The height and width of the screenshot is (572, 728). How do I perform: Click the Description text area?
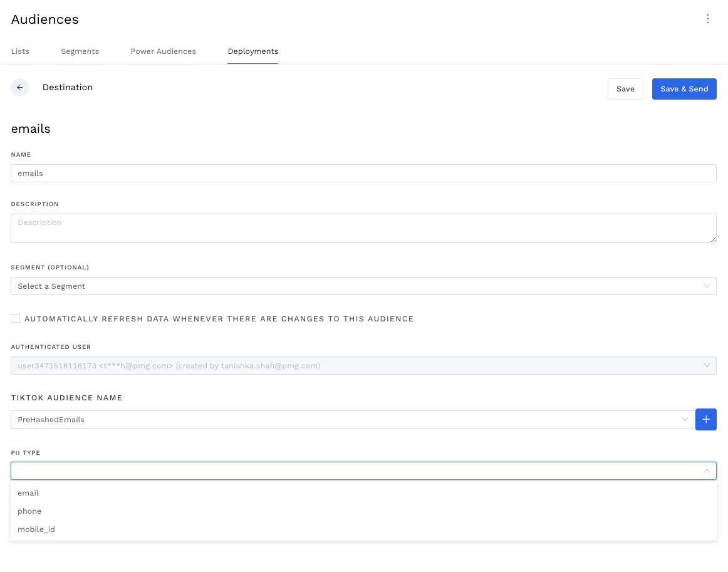tap(363, 228)
